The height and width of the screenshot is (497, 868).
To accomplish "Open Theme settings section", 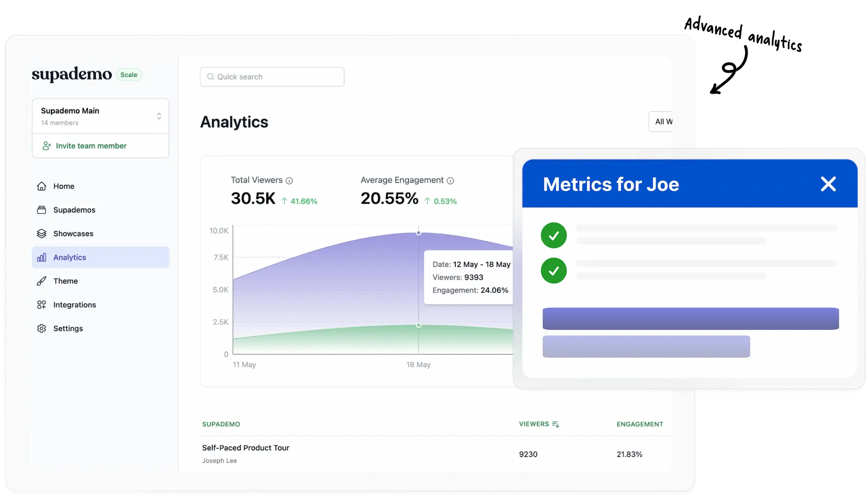I will [x=66, y=280].
